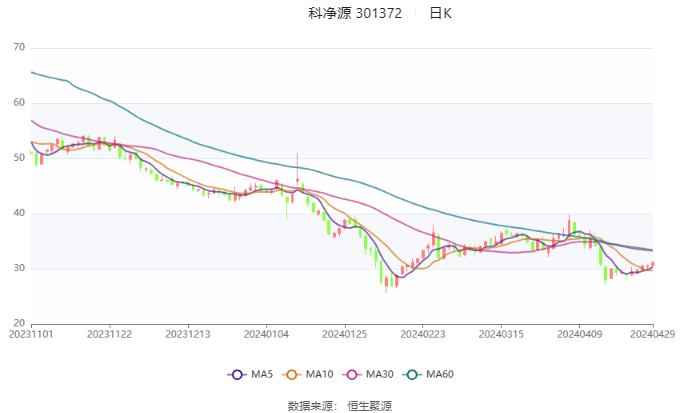Click the data source text 数据来源: 恒生聚源
The width and height of the screenshot is (680, 413).
coord(340,406)
